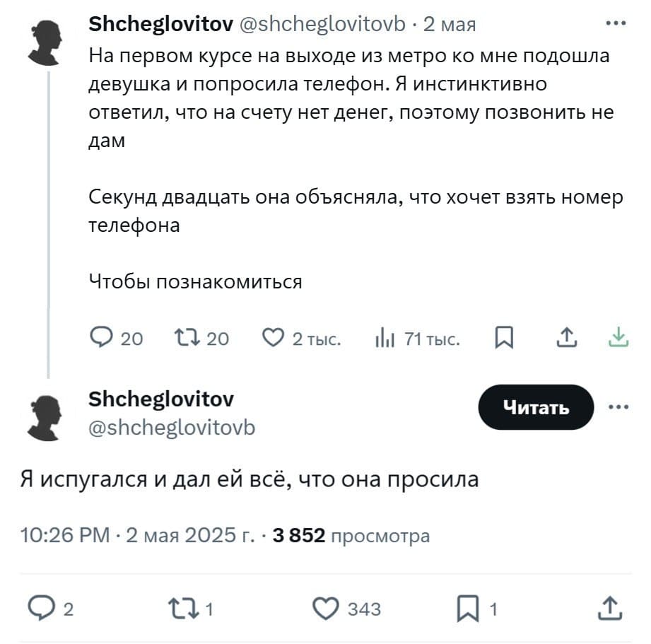Viewport: 651px width, 644px height.
Task: Open the second tweet's profile avatar
Action: (x=48, y=416)
